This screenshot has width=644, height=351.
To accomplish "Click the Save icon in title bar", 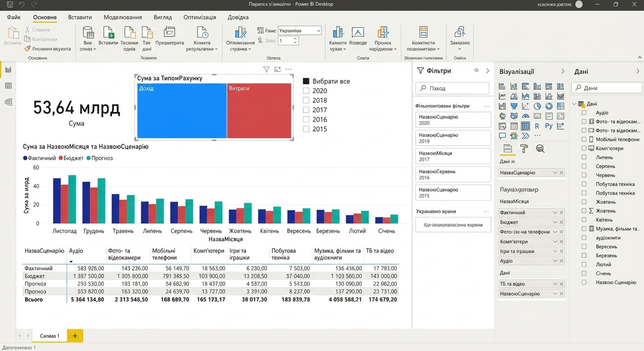I will (10, 5).
